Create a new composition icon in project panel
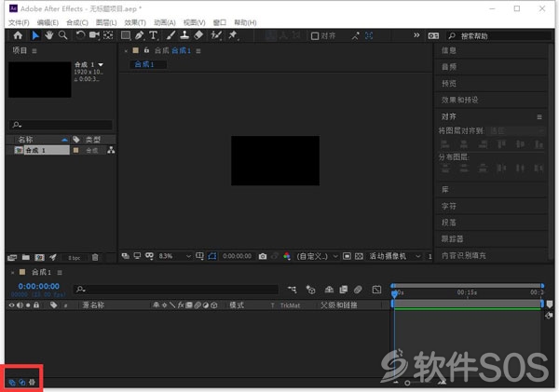The image size is (559, 392). 39,257
